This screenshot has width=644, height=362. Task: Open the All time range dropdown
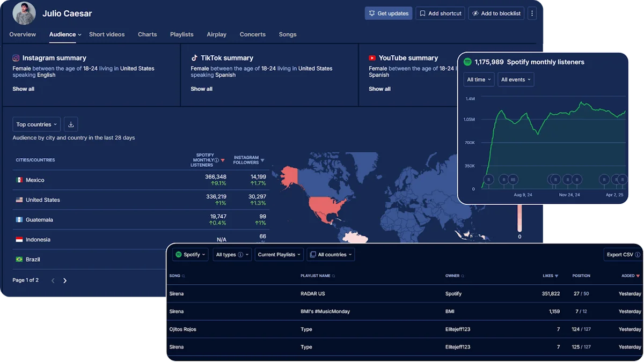click(x=479, y=79)
